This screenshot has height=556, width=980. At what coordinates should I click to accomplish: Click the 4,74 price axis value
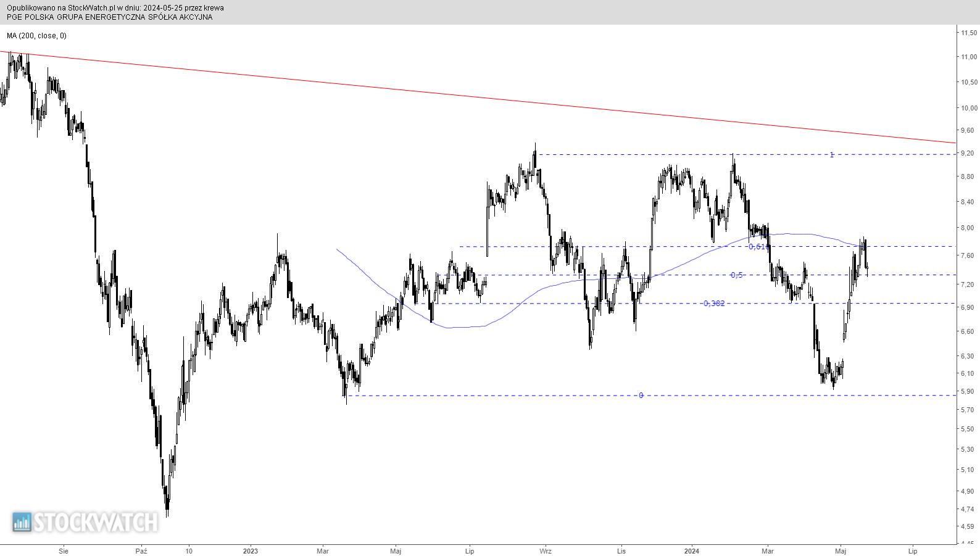(x=967, y=509)
